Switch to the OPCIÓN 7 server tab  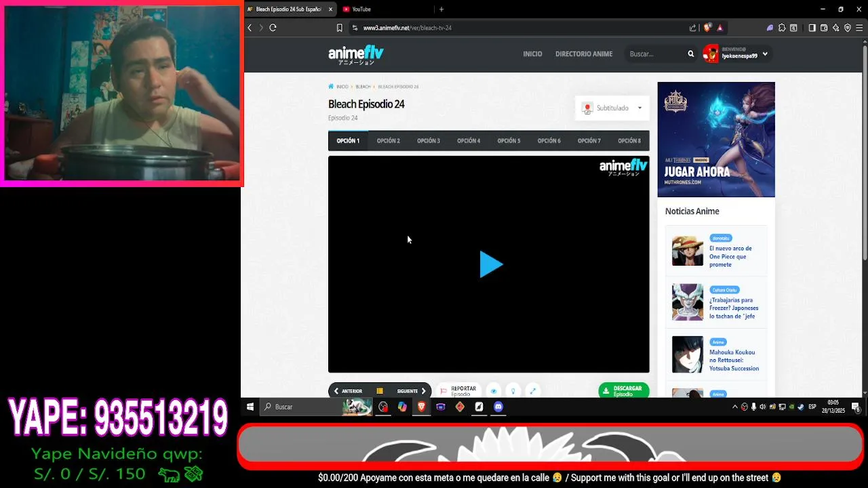tap(589, 141)
